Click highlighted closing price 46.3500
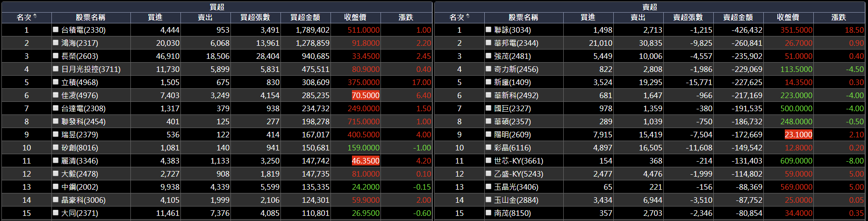The height and width of the screenshot is (221, 868). pyautogui.click(x=366, y=161)
